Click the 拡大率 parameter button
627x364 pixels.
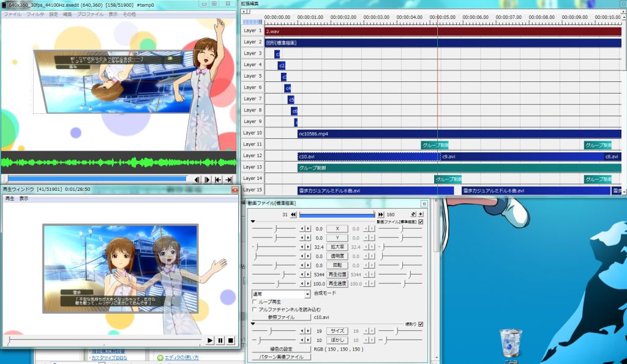coord(337,247)
